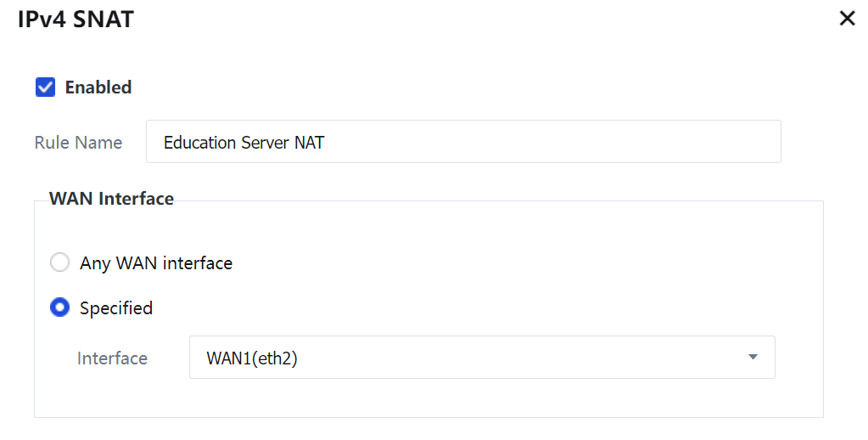The height and width of the screenshot is (440, 868).
Task: Click the Education Server NAT text
Action: (x=244, y=143)
